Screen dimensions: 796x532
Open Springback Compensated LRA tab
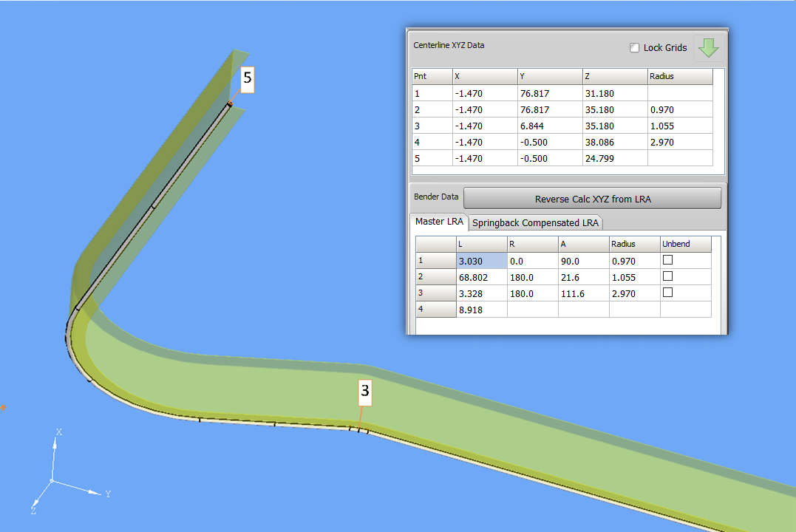536,222
